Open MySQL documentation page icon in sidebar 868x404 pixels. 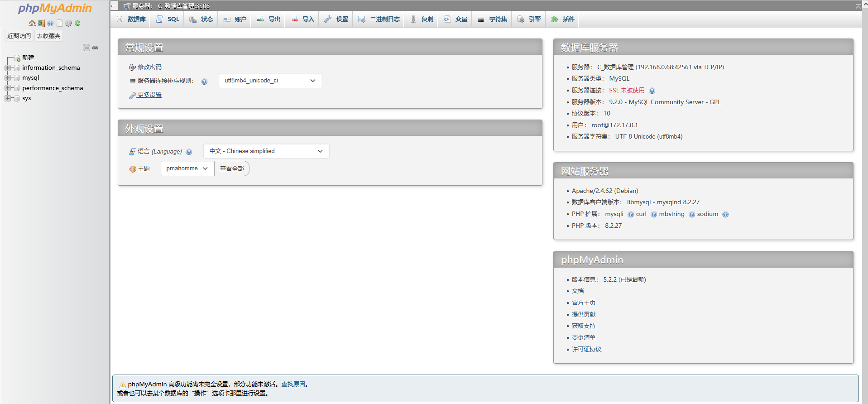[59, 23]
